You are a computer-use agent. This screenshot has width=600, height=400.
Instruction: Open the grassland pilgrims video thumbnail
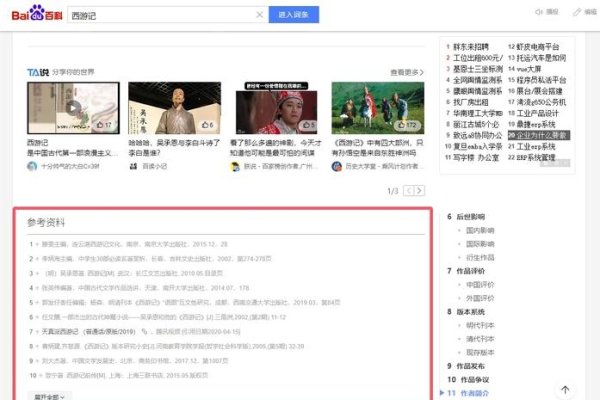pyautogui.click(x=378, y=108)
